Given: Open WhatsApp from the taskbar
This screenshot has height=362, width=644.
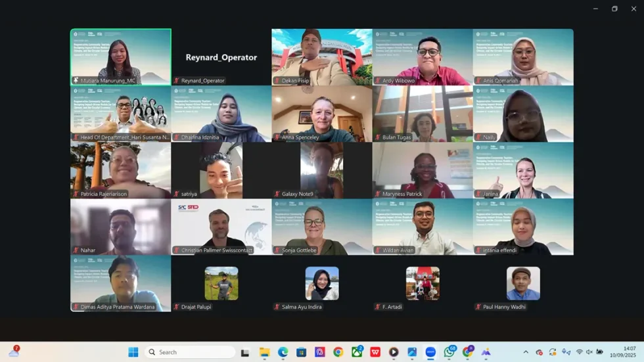Looking at the screenshot, I should [x=449, y=352].
